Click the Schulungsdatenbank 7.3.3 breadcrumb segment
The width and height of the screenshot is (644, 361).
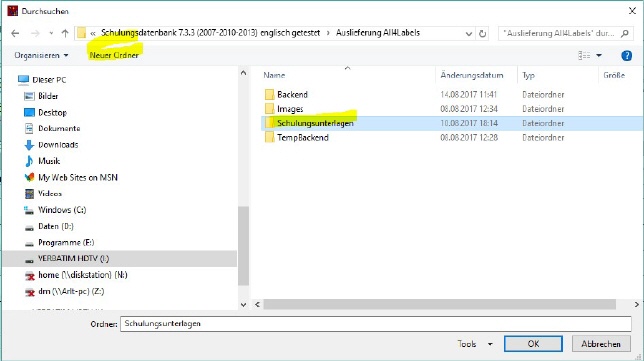pos(210,33)
